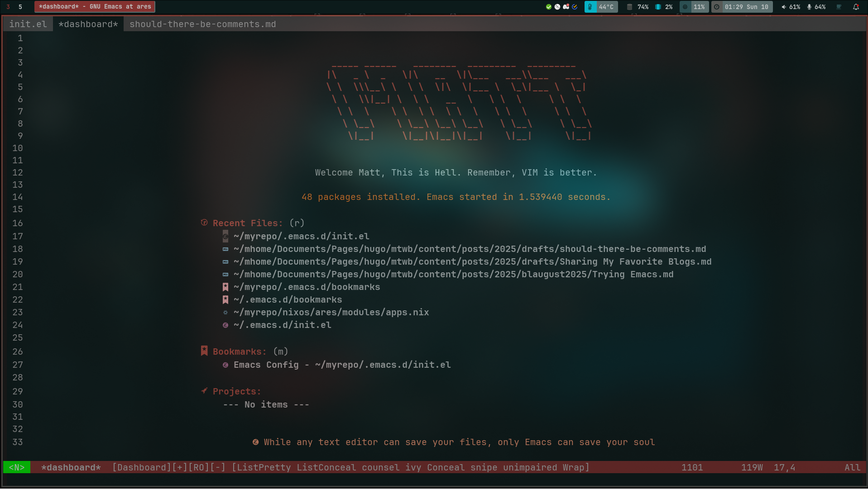Click the 64% microphone level
This screenshot has height=489, width=868.
(x=820, y=7)
